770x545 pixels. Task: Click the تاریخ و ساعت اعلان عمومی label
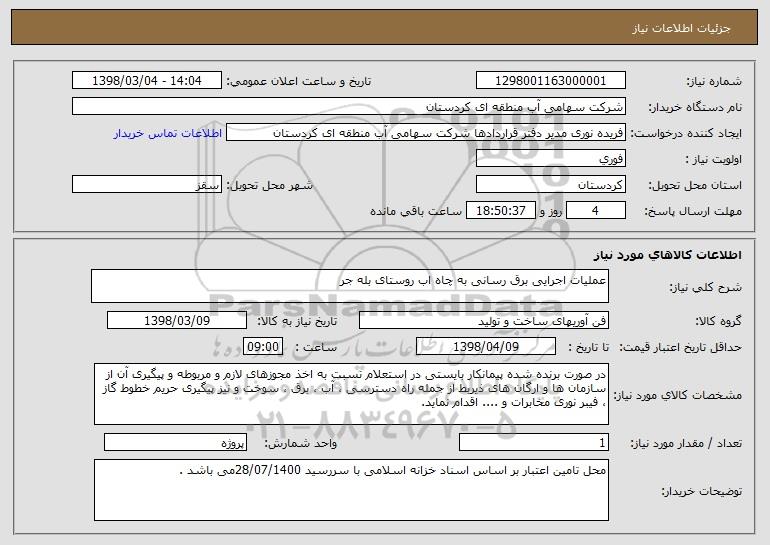[299, 82]
